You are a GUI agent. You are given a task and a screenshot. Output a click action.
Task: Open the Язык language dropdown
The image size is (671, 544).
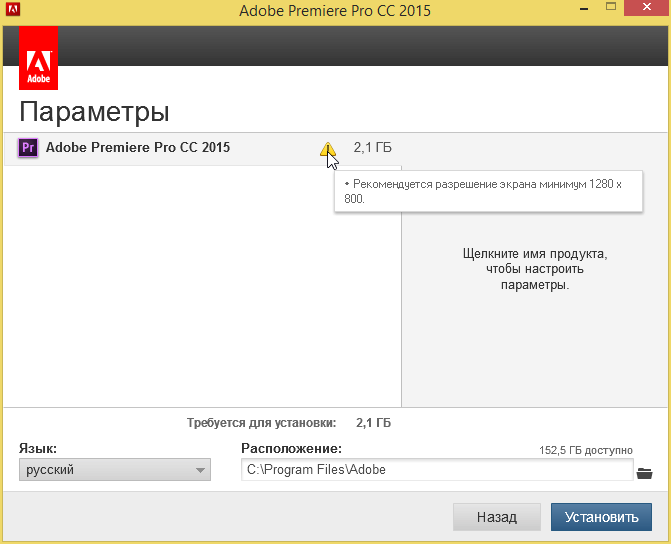[x=115, y=470]
